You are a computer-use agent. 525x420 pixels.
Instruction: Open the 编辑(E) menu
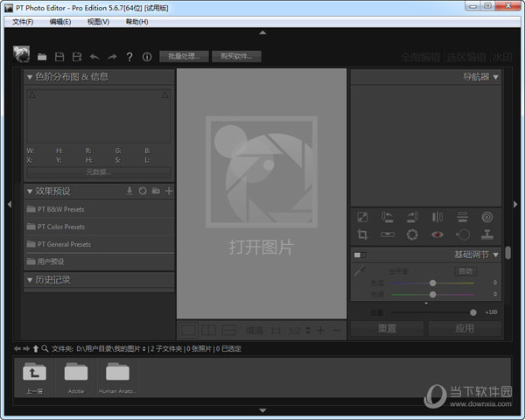pyautogui.click(x=60, y=22)
